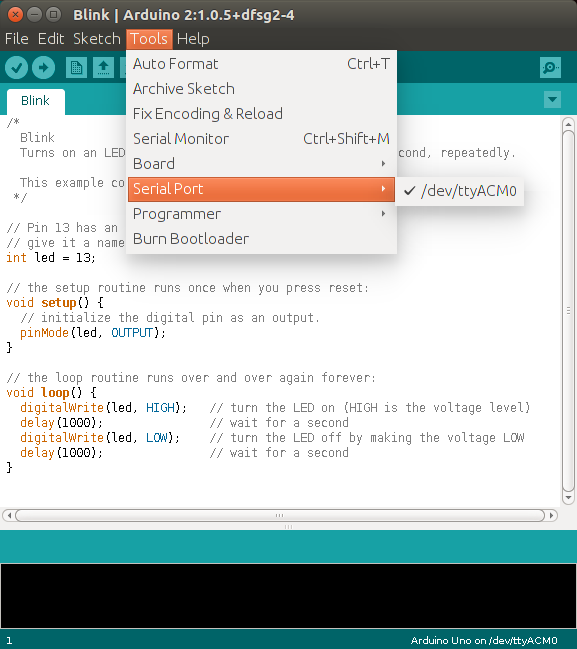Choose Burn Bootloader menu entry
577x649 pixels.
point(261,239)
